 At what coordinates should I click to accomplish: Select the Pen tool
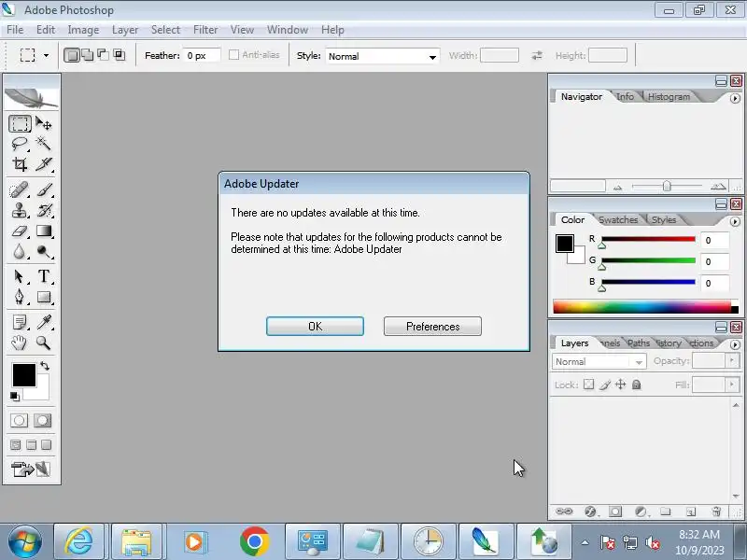[x=20, y=297]
